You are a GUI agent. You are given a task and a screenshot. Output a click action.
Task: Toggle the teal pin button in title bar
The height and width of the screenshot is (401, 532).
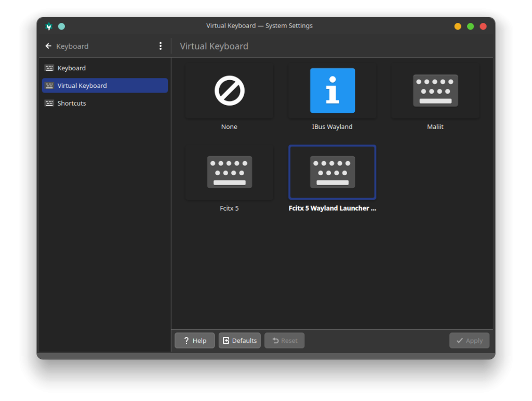61,26
